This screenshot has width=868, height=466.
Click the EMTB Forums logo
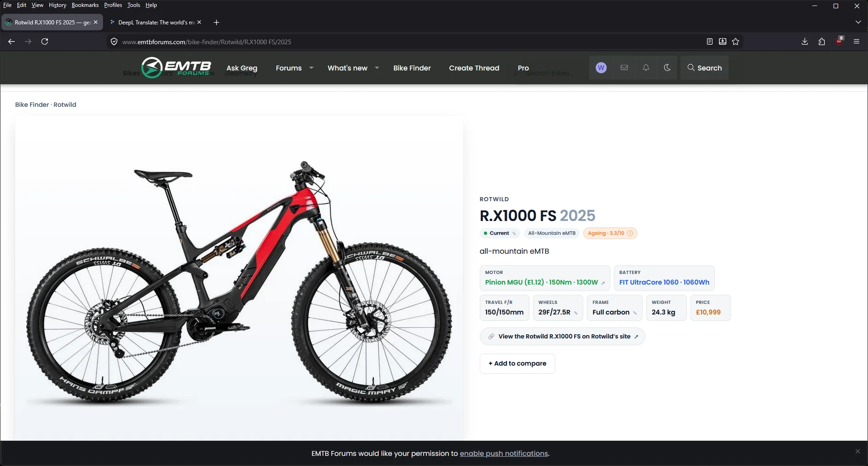(x=176, y=68)
